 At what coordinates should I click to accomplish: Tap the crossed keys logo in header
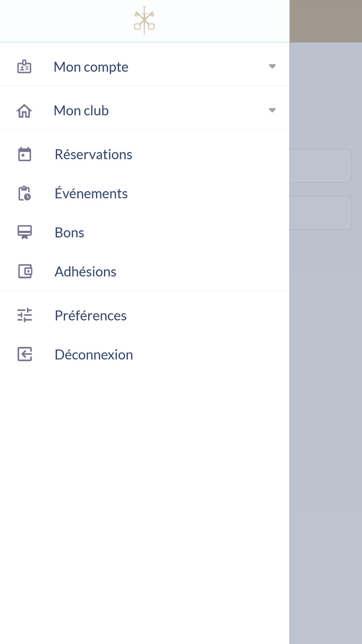(144, 21)
